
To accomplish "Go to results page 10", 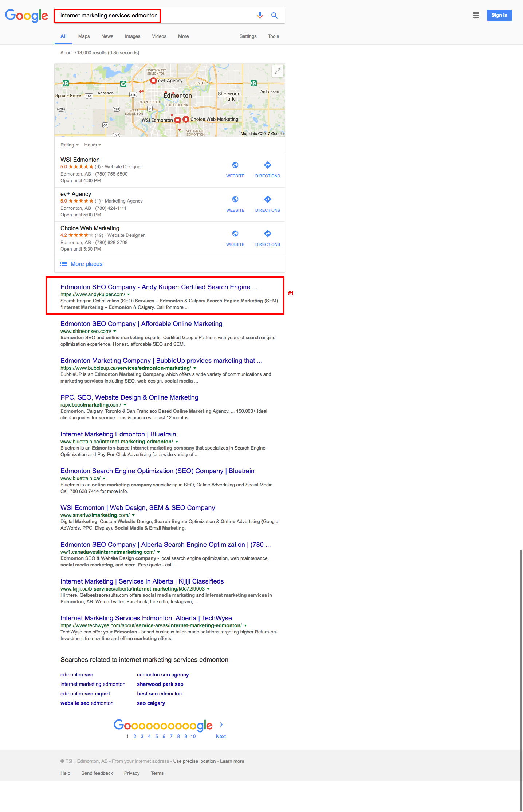I will pos(193,736).
